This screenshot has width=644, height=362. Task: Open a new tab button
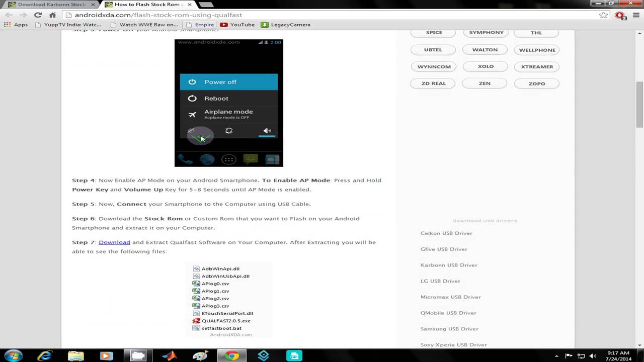[x=205, y=5]
